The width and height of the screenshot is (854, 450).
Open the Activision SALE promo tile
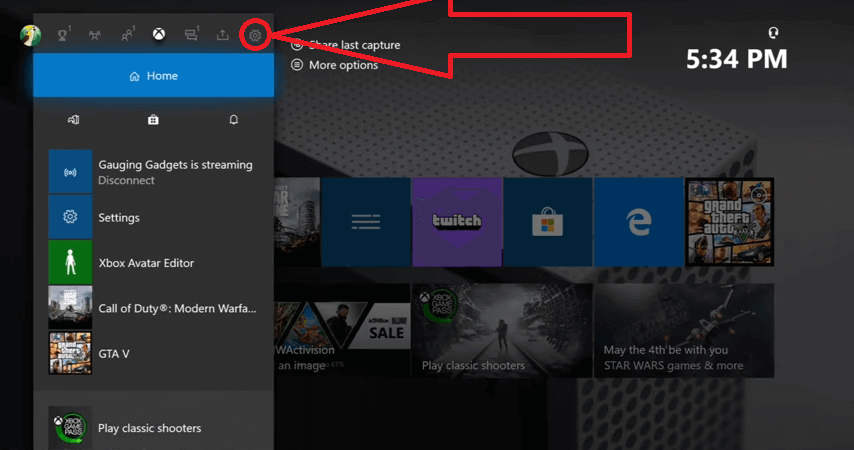[x=342, y=330]
